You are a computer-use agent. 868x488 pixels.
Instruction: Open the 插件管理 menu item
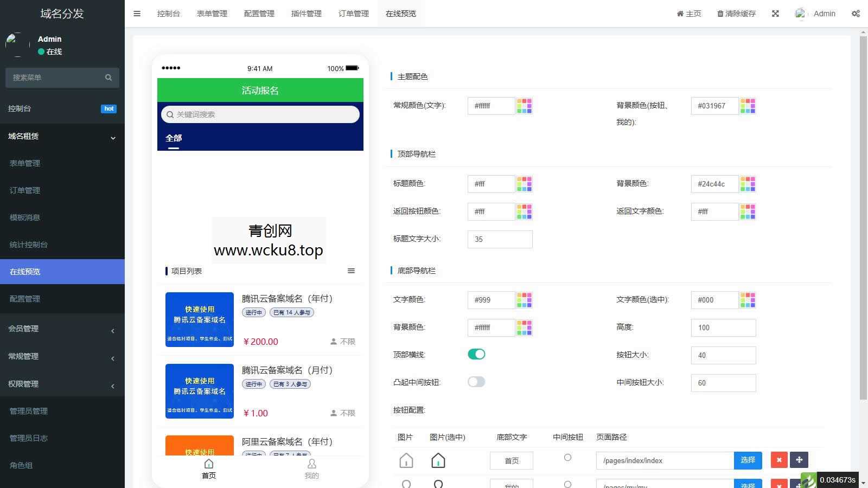tap(306, 14)
